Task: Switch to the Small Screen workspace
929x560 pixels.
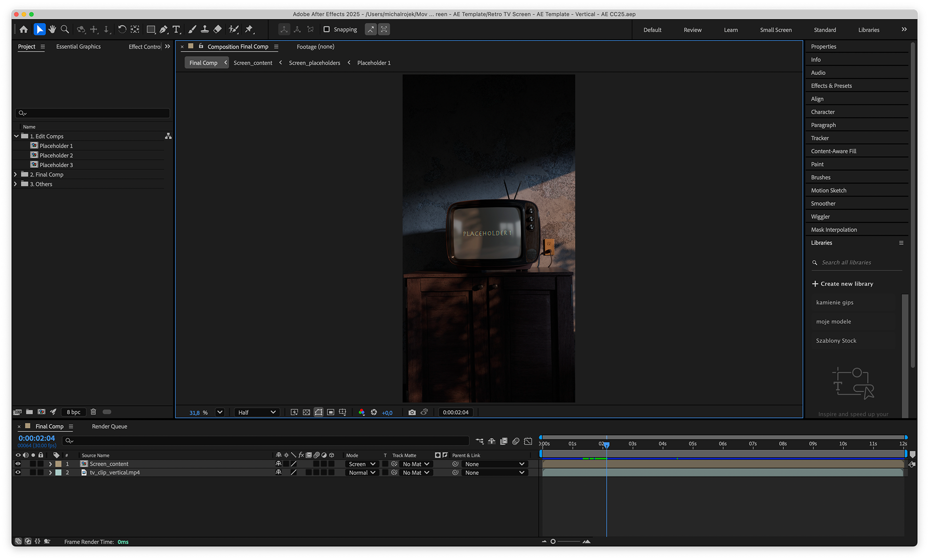Action: 776,30
